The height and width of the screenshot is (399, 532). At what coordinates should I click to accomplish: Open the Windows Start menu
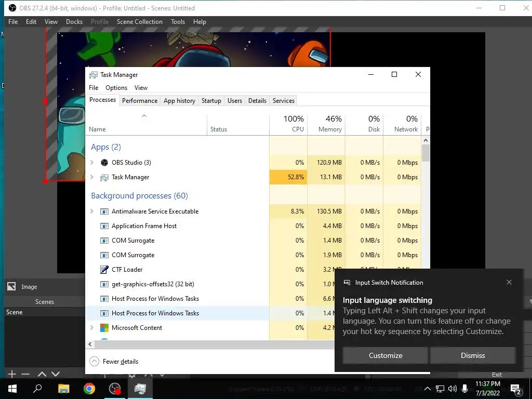(x=12, y=389)
